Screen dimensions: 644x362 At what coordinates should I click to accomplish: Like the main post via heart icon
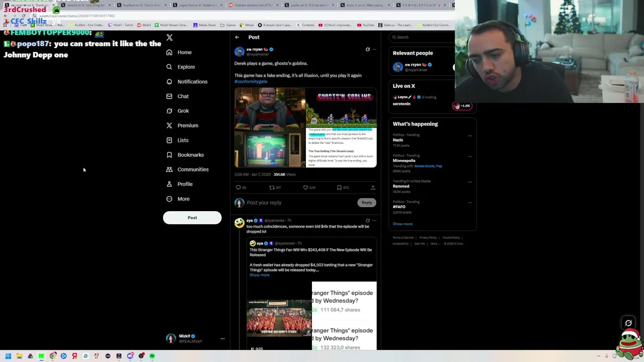[305, 188]
